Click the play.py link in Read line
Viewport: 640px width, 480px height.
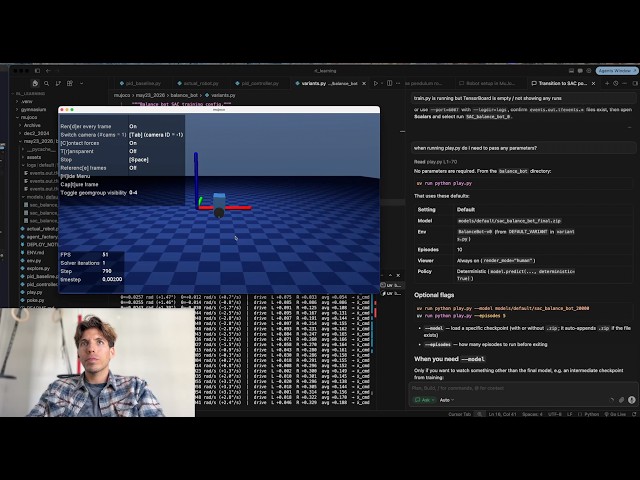(433, 162)
